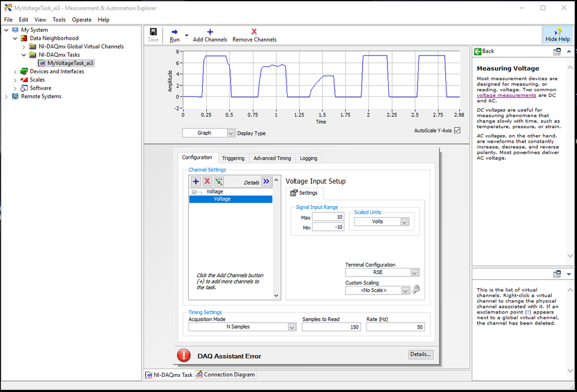This screenshot has height=392, width=577.
Task: Click the Samples to Read field
Action: (x=331, y=327)
